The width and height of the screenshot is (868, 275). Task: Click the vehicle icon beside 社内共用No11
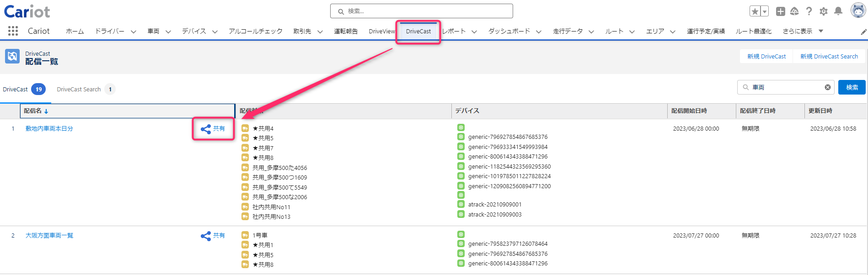tap(245, 207)
